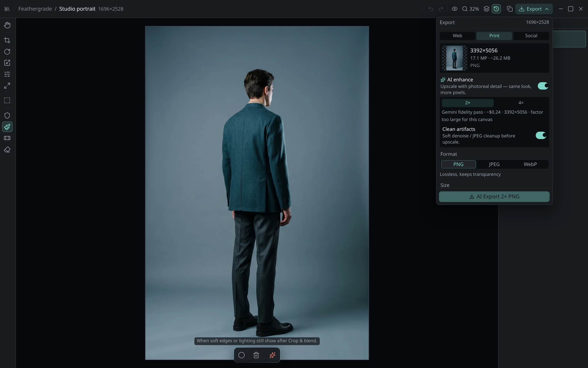Open the box with outgoing arrow tool

[x=7, y=63]
